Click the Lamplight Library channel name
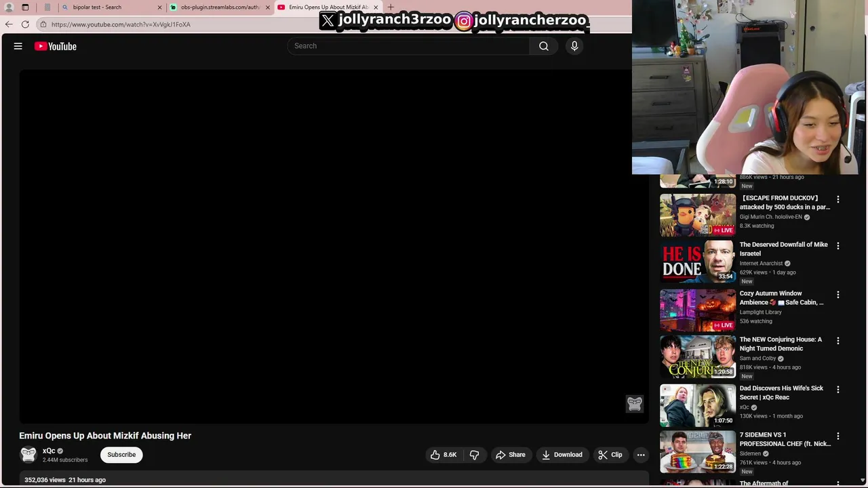This screenshot has height=488, width=868. coord(761,312)
